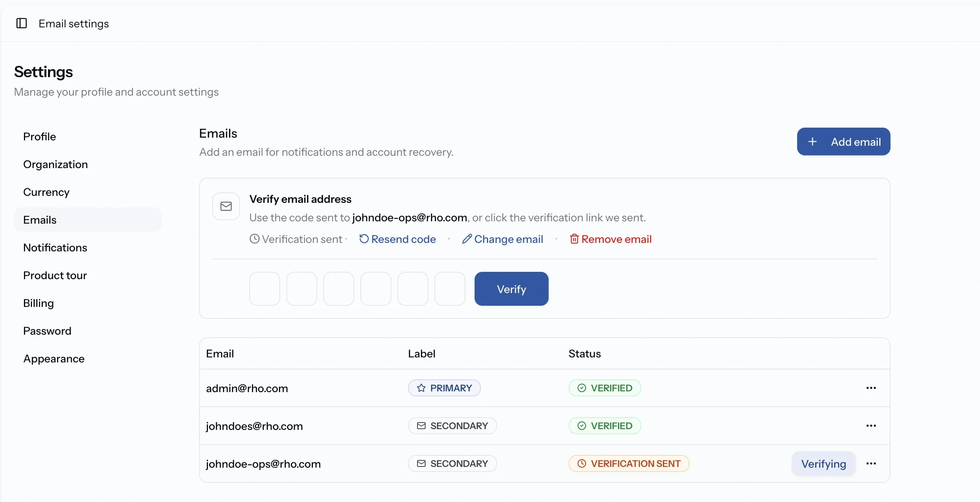Go to Organization settings
The width and height of the screenshot is (980, 502).
click(88, 164)
